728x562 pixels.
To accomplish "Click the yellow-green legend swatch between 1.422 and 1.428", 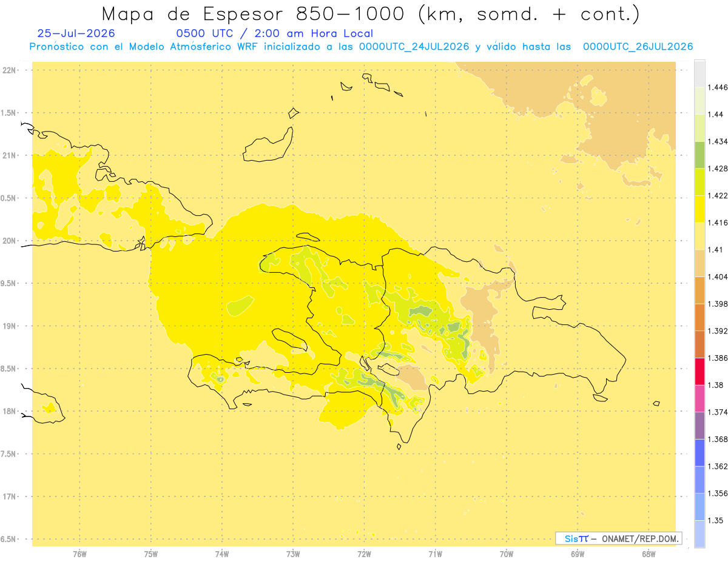I will point(699,182).
